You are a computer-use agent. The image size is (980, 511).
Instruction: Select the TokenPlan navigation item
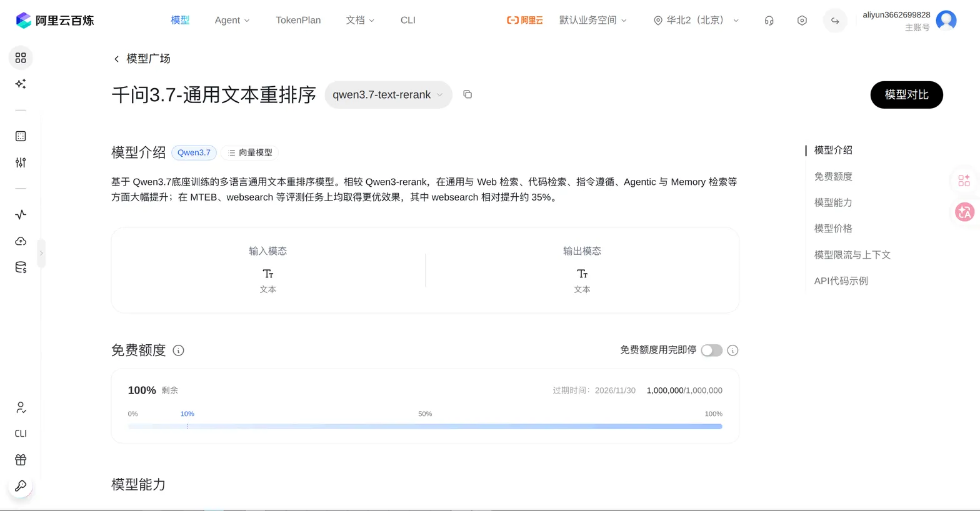point(298,21)
